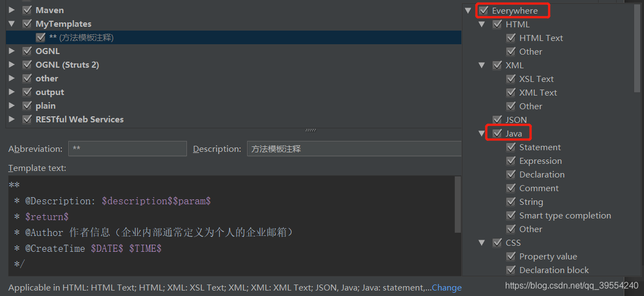The image size is (644, 296).
Task: Uncheck the Everywhere context checkbox
Action: (x=483, y=11)
